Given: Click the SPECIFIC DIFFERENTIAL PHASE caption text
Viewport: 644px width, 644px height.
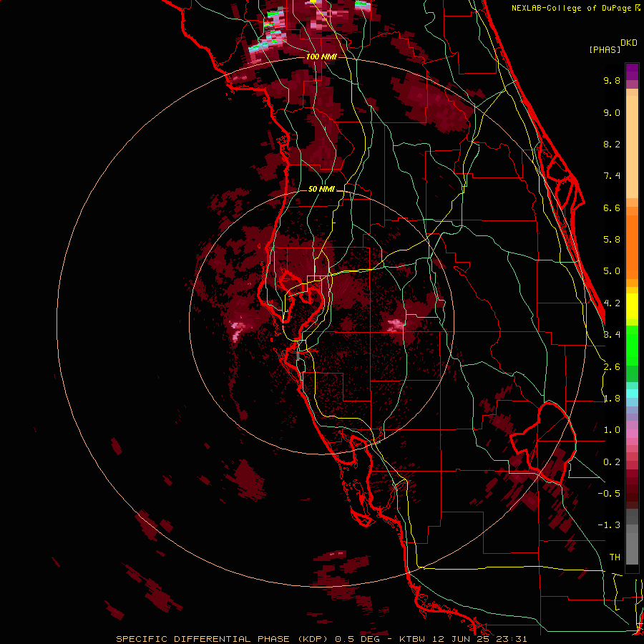Looking at the screenshot, I should pos(203,639).
